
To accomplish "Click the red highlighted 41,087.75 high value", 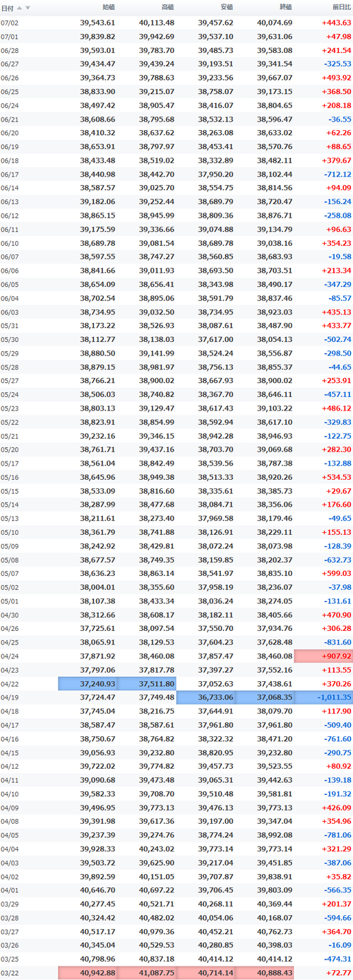I will (x=147, y=974).
